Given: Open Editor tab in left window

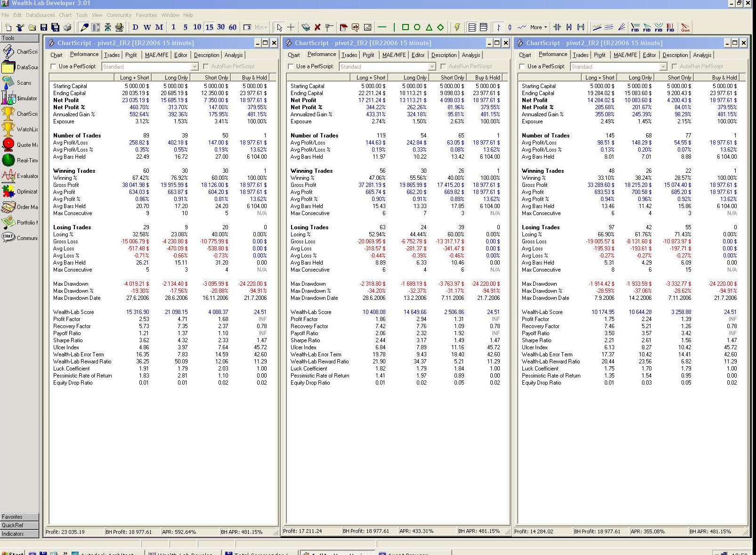Looking at the screenshot, I should pyautogui.click(x=180, y=55).
